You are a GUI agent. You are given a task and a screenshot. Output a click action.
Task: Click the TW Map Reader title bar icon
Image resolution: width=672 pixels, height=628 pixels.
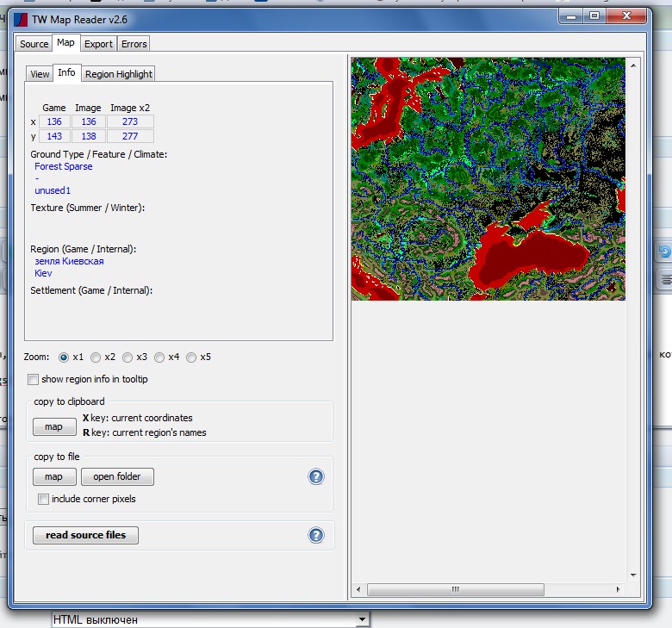click(21, 20)
